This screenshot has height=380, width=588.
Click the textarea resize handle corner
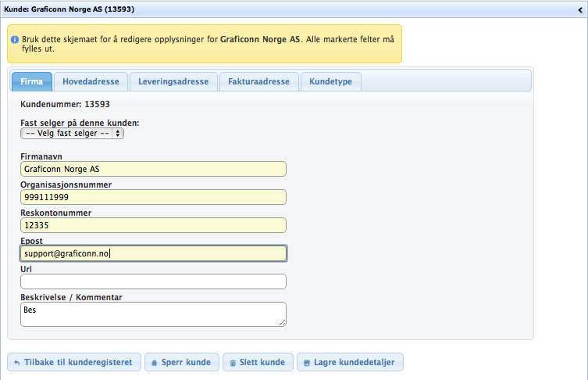[x=283, y=322]
